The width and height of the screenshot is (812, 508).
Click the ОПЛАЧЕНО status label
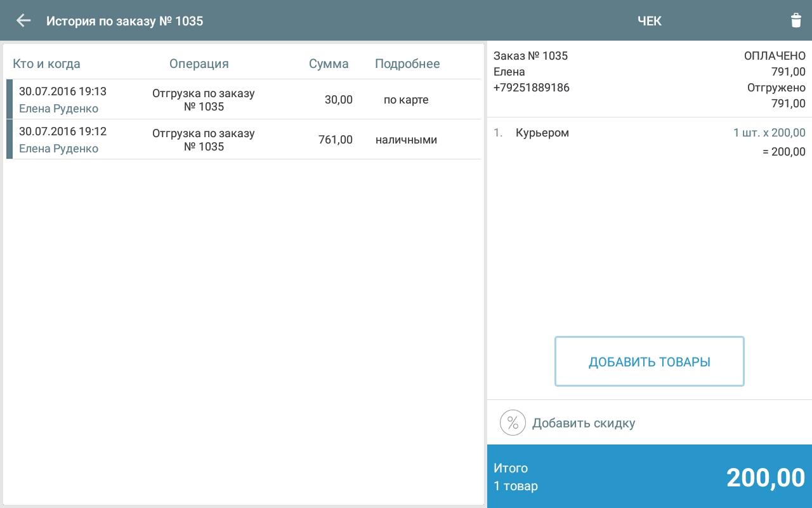pos(775,56)
